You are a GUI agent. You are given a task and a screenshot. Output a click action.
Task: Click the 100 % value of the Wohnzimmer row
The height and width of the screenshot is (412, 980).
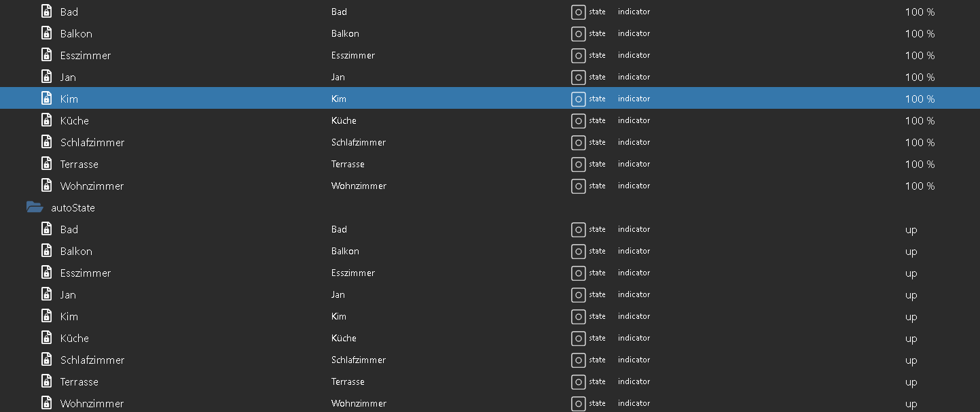[x=920, y=186]
